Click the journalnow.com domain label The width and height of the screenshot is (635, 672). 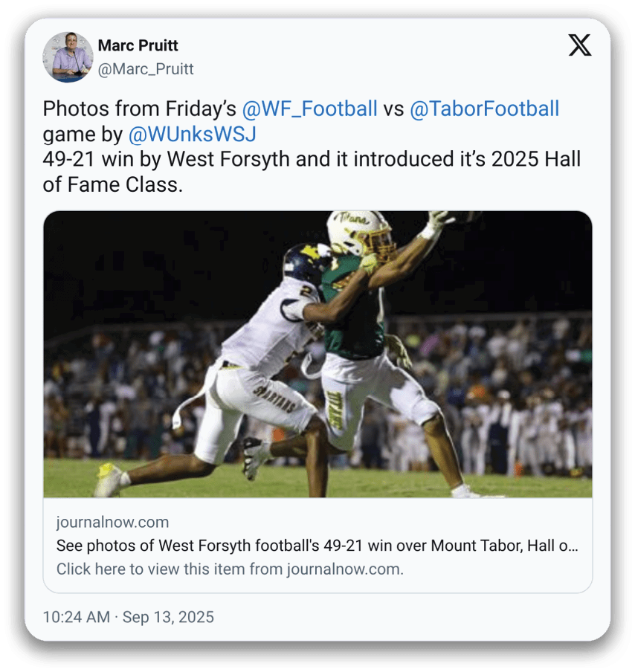(112, 522)
